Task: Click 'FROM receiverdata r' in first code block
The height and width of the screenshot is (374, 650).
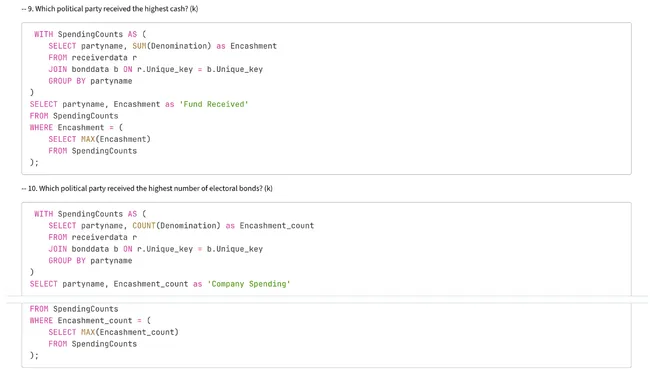Action: pos(92,58)
